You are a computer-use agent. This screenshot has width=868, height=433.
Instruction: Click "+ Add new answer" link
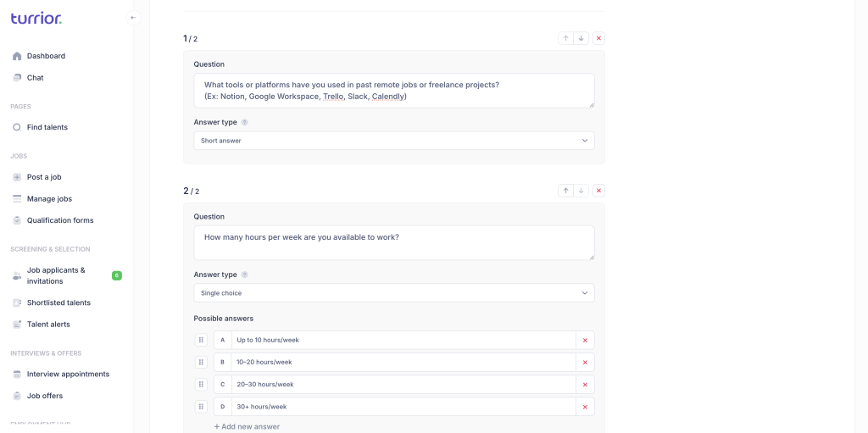pyautogui.click(x=247, y=426)
